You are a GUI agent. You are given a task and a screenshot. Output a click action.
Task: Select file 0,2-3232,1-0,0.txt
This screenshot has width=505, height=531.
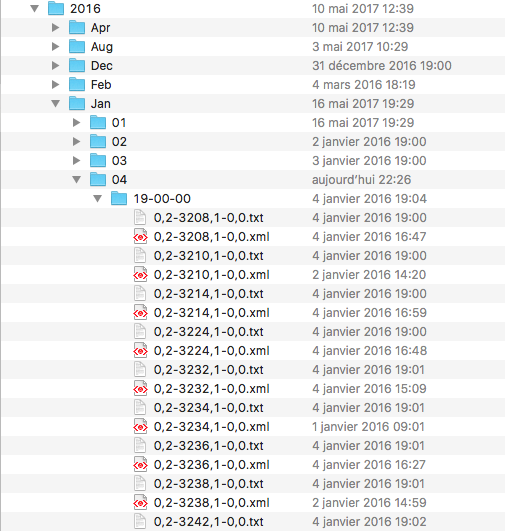point(208,369)
